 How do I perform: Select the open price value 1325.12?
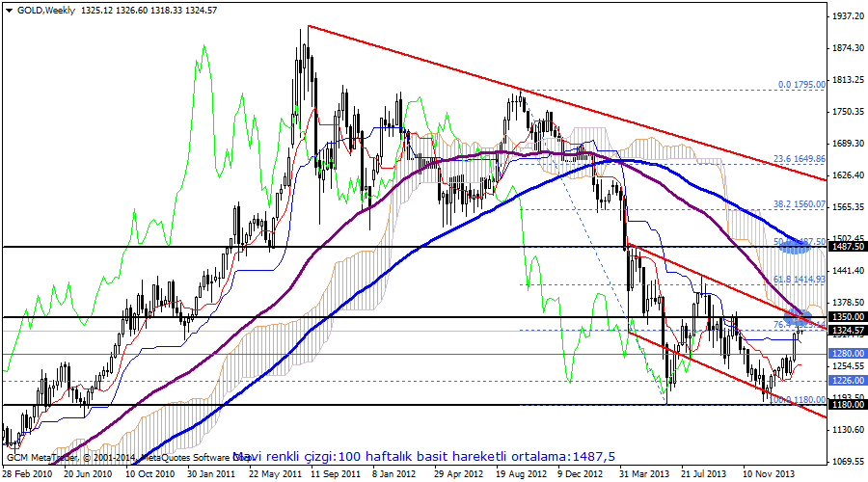pos(96,10)
